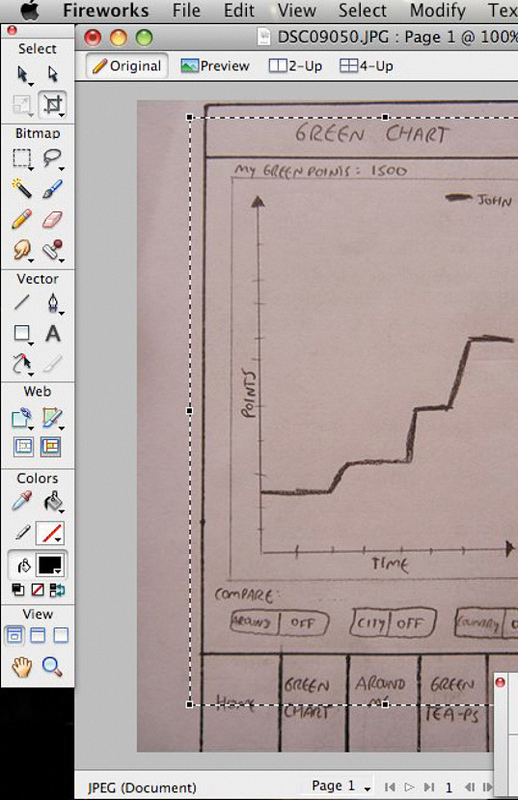Click the 4-Up view button
The image size is (518, 800).
366,66
